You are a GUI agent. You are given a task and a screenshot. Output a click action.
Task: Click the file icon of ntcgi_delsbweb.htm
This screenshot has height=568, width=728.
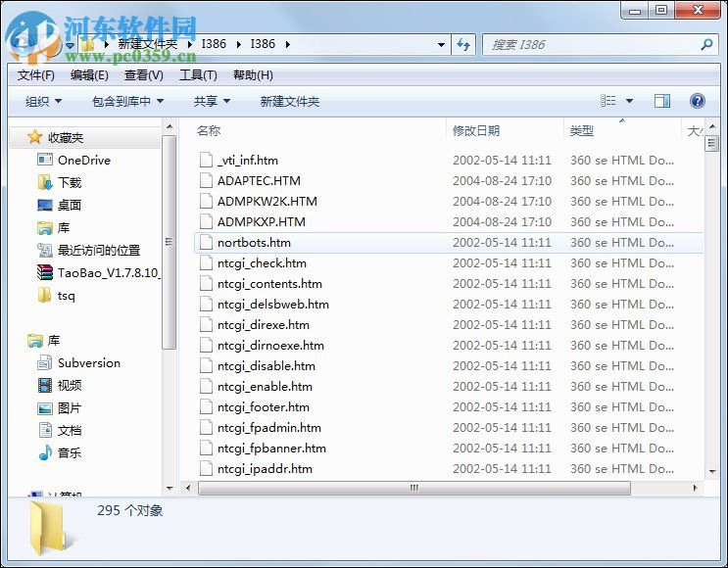click(x=206, y=304)
